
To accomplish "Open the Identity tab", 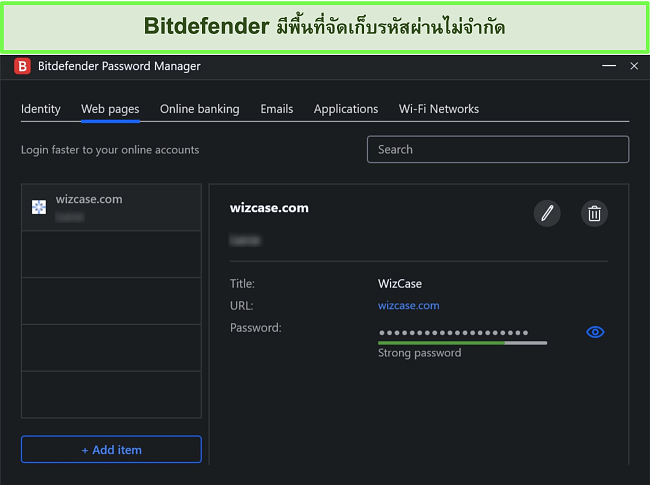I will click(41, 109).
